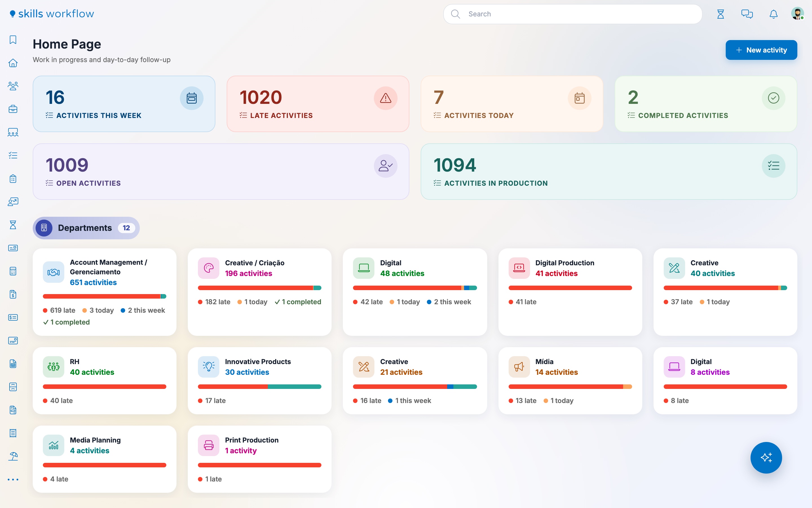
Task: Click the Search field
Action: click(x=572, y=14)
